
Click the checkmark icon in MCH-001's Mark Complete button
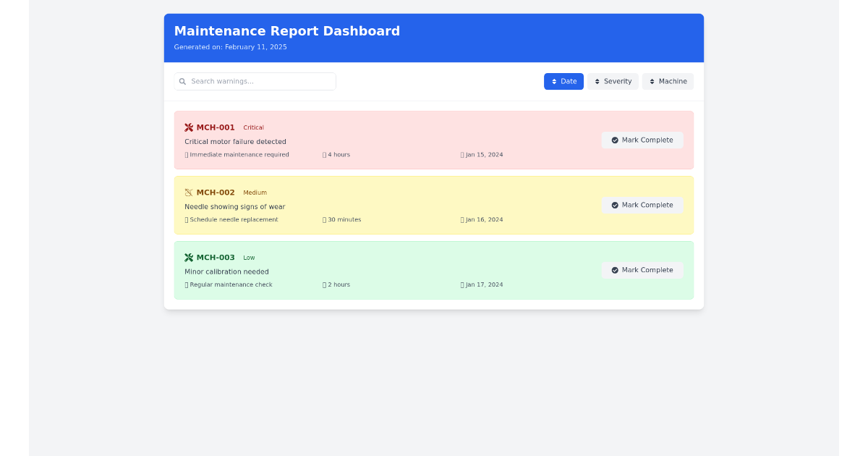pyautogui.click(x=615, y=140)
